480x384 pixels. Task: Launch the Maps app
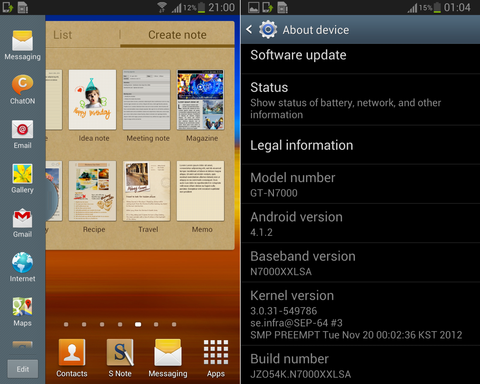tap(22, 312)
